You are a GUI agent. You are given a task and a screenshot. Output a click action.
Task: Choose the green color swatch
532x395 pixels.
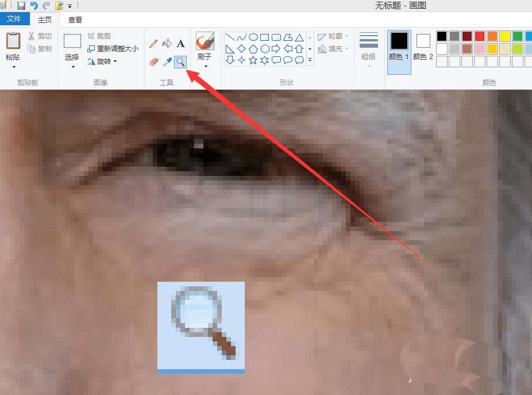(518, 36)
